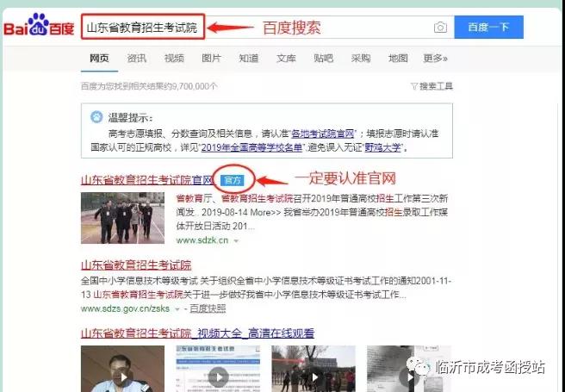Click the paw icon beside 温馨提示

96,117
